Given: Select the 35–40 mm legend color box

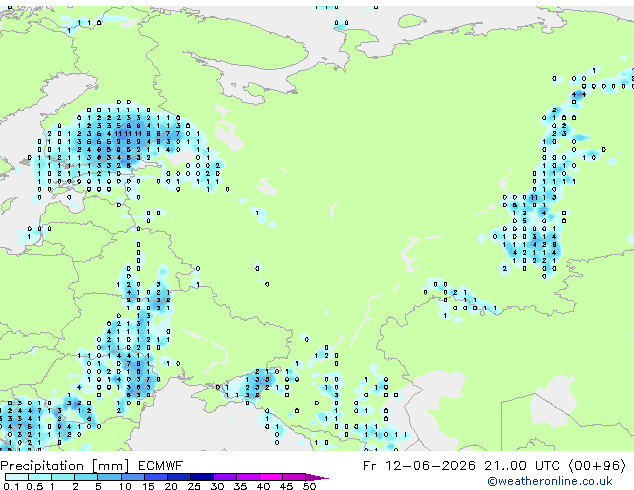Looking at the screenshot, I should point(248,477).
